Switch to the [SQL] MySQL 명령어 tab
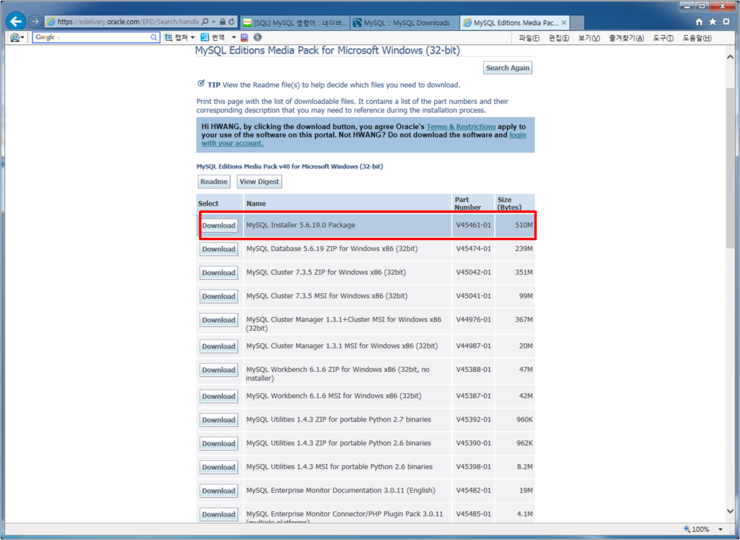The image size is (740, 540). click(295, 23)
